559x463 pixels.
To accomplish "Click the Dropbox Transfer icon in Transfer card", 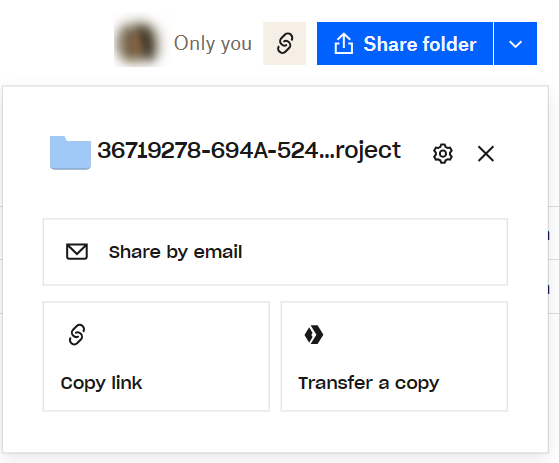I will click(314, 335).
